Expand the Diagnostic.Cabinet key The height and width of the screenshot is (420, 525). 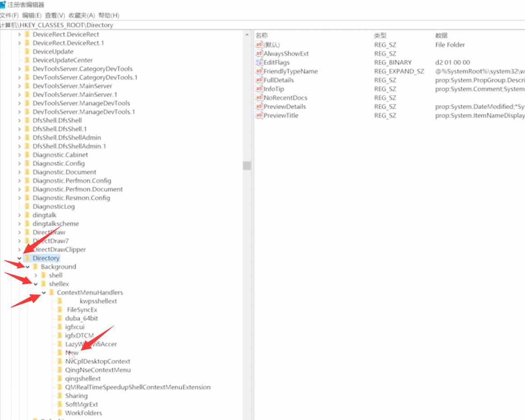click(19, 155)
